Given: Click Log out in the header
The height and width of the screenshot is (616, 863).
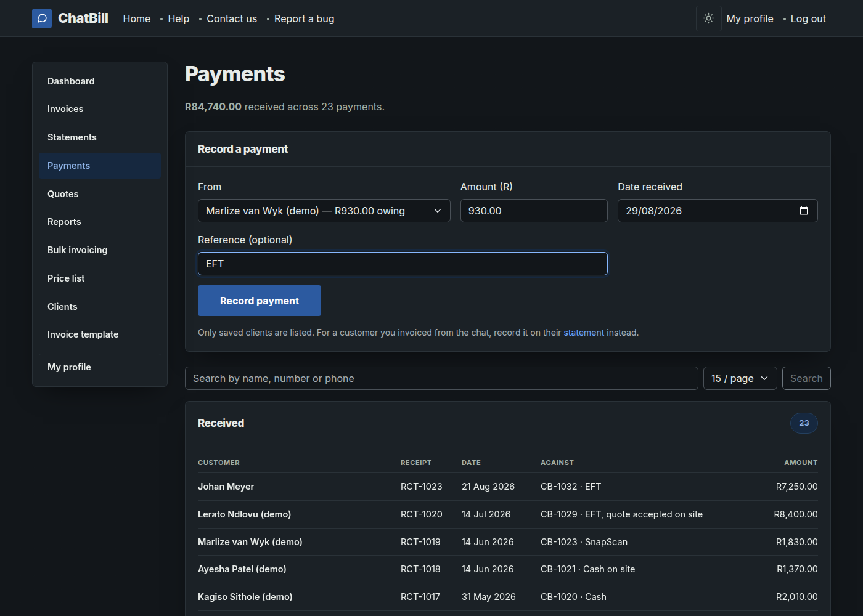Looking at the screenshot, I should 808,18.
